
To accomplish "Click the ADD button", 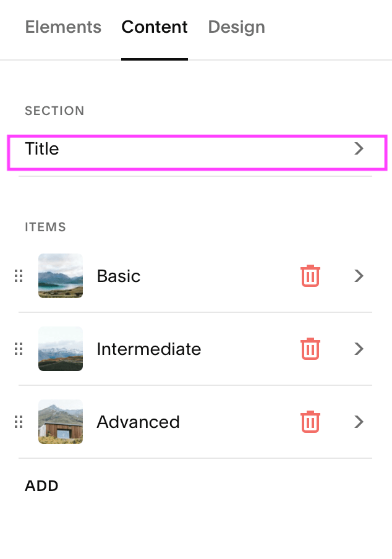I will click(41, 485).
